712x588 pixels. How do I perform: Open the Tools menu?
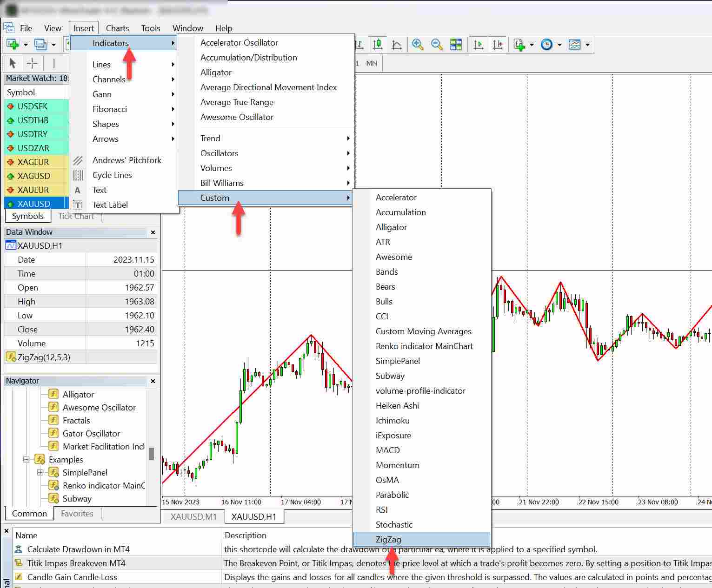151,28
